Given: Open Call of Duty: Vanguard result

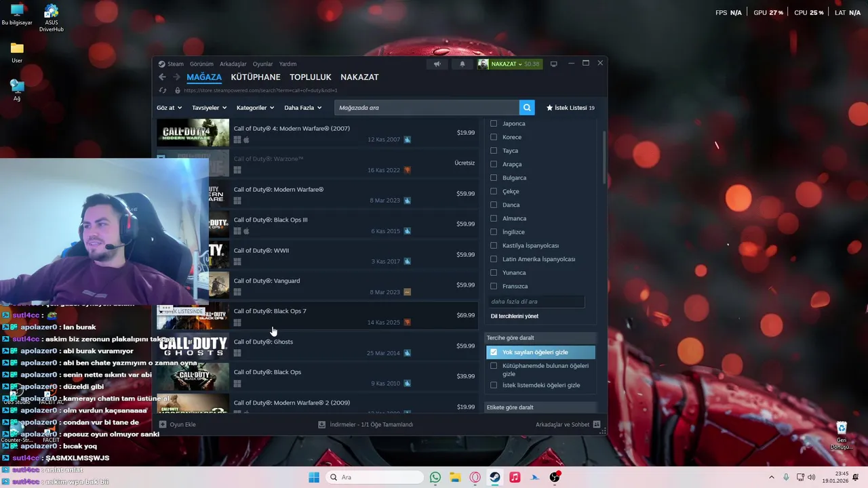Looking at the screenshot, I should point(317,286).
